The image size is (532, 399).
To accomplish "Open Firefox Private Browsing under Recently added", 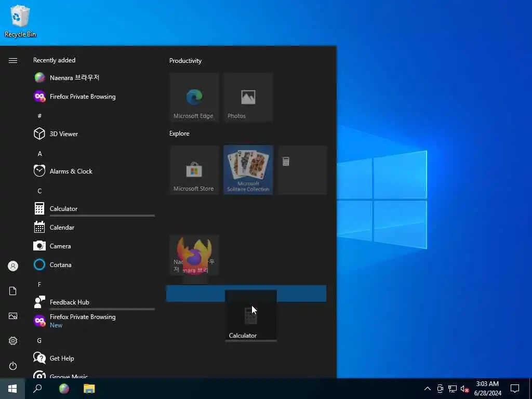I will [94, 97].
